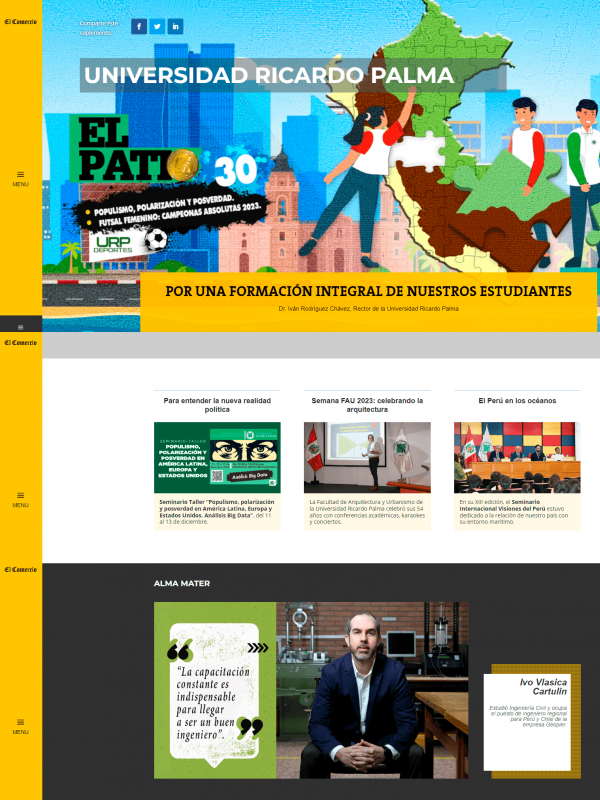The height and width of the screenshot is (800, 600).
Task: Click the Visiones del Perú seminar panel photo
Action: click(x=517, y=457)
